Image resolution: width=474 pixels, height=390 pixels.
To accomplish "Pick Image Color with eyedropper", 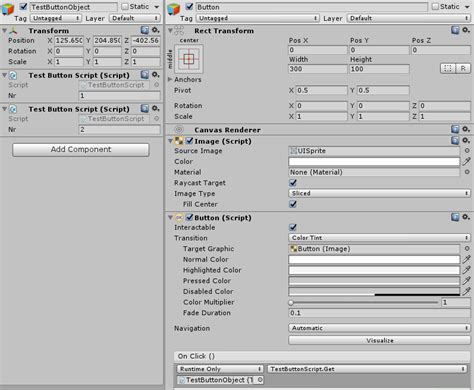I will (x=466, y=162).
